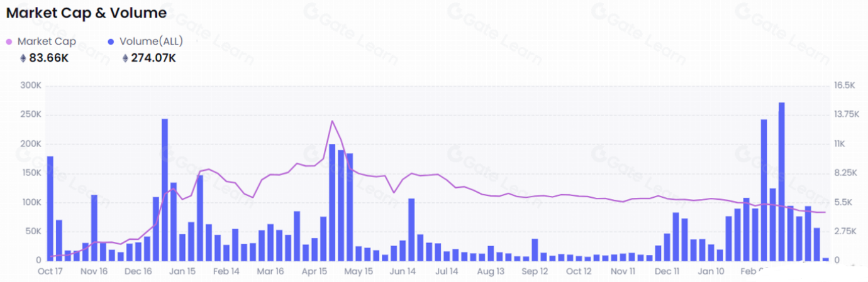
Task: Toggle the Volume(ALL) series label
Action: (151, 41)
